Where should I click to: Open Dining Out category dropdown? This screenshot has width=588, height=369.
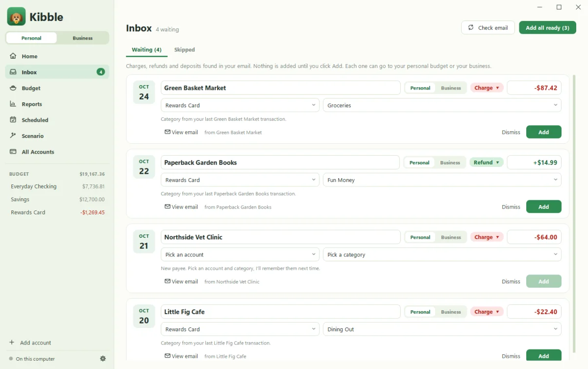click(442, 329)
